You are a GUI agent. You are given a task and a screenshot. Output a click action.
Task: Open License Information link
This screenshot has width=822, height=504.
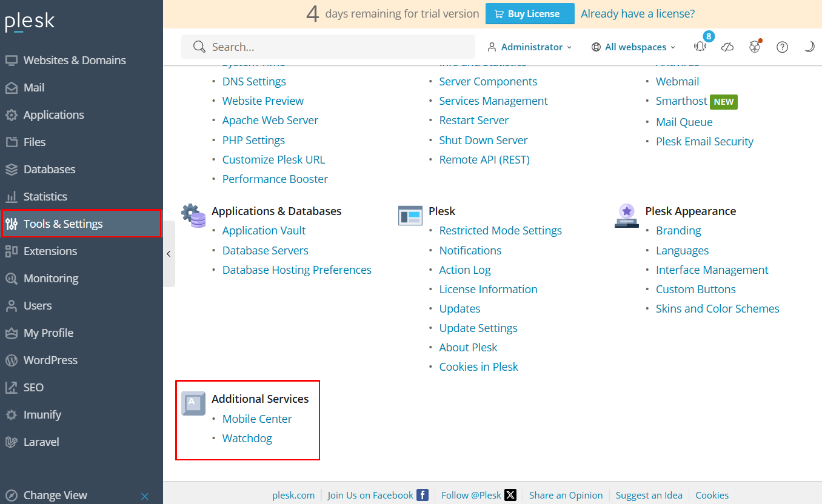pyautogui.click(x=489, y=290)
